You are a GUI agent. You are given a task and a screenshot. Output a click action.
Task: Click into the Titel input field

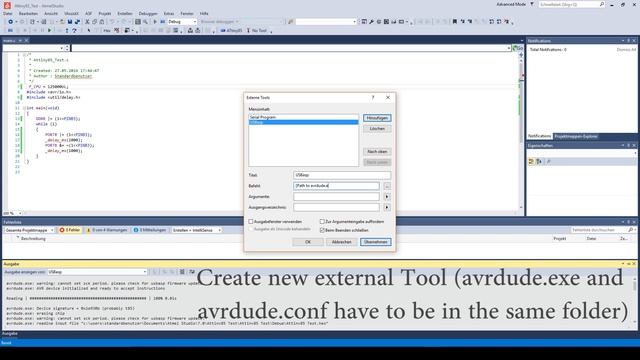click(x=342, y=175)
